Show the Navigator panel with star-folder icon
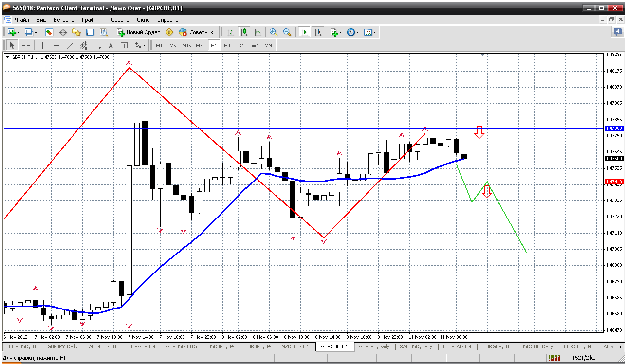The width and height of the screenshot is (627, 364). click(x=76, y=32)
